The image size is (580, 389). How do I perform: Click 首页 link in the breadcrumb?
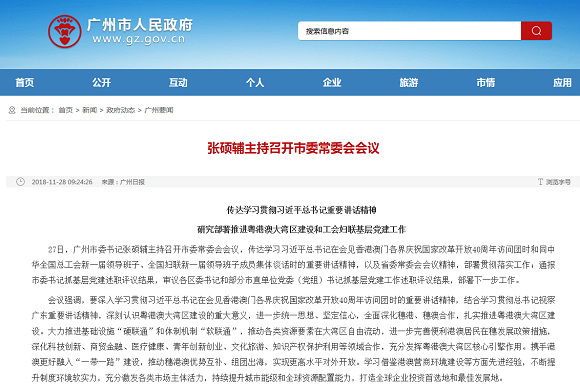click(66, 110)
